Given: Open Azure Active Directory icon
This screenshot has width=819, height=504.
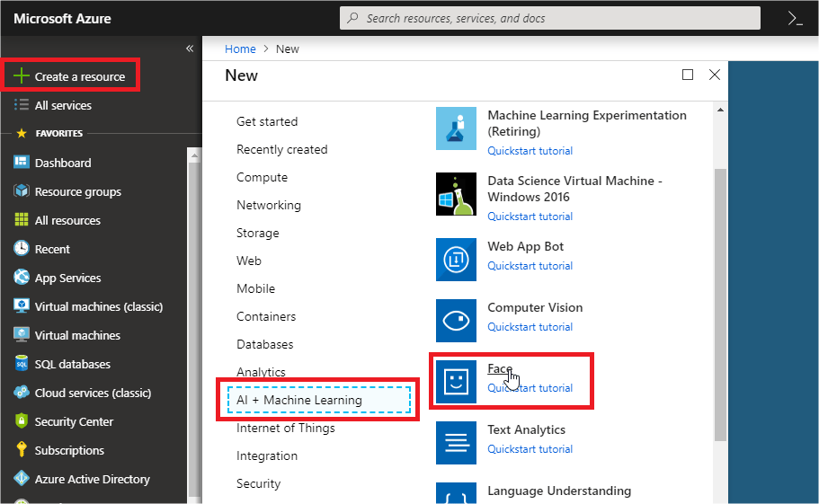Looking at the screenshot, I should pyautogui.click(x=22, y=479).
